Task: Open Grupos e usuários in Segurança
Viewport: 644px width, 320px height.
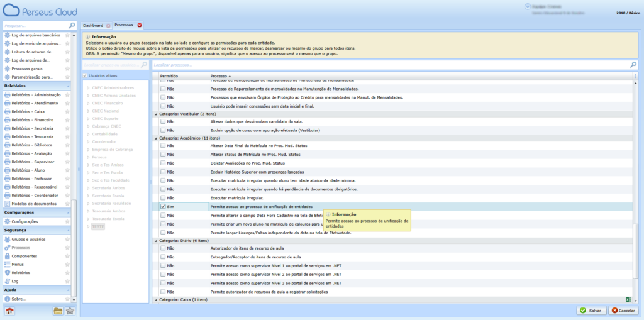Action: tap(28, 239)
